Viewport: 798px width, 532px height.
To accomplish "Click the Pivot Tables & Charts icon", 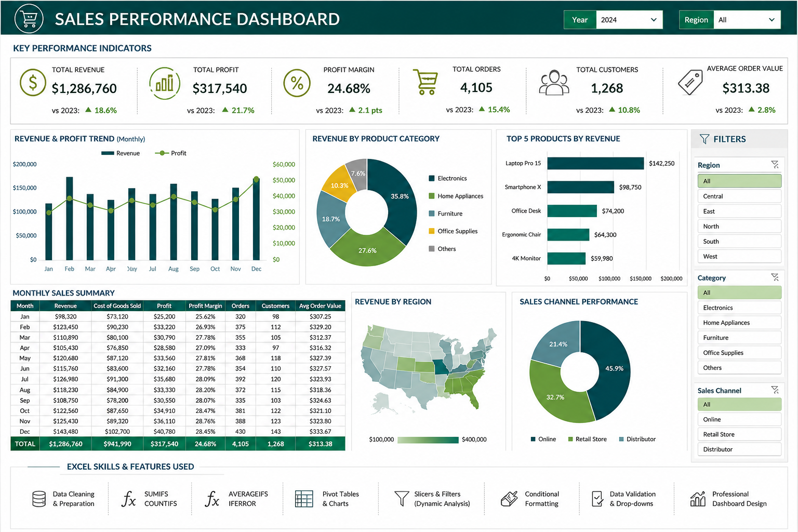I will (304, 499).
